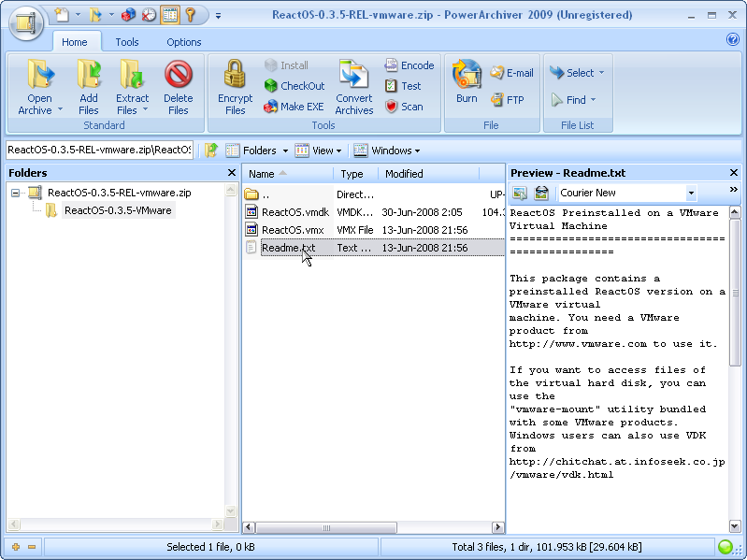747x560 pixels.
Task: Sort file list by Type column
Action: (x=355, y=174)
